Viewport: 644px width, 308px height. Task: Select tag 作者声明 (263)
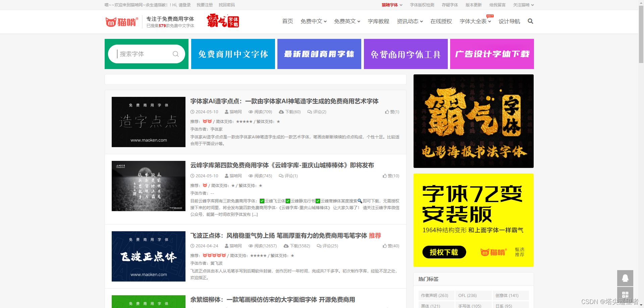pyautogui.click(x=436, y=295)
